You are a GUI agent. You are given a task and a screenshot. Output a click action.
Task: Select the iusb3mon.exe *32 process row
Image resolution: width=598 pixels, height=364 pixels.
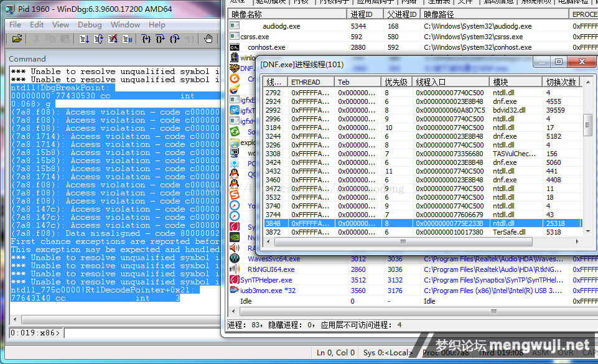pyautogui.click(x=413, y=291)
